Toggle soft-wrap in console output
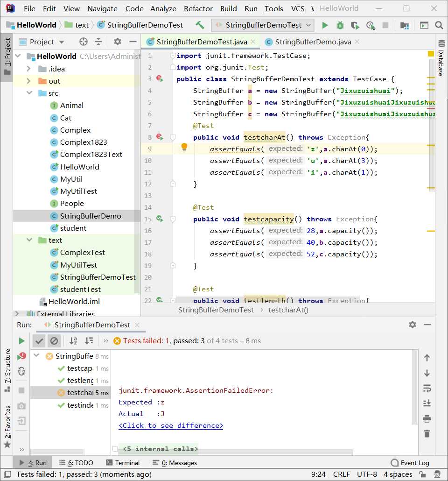The width and height of the screenshot is (448, 481). pyautogui.click(x=427, y=389)
